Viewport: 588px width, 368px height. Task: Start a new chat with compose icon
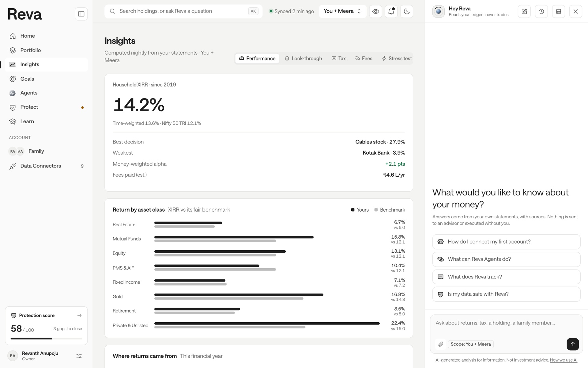pyautogui.click(x=524, y=11)
